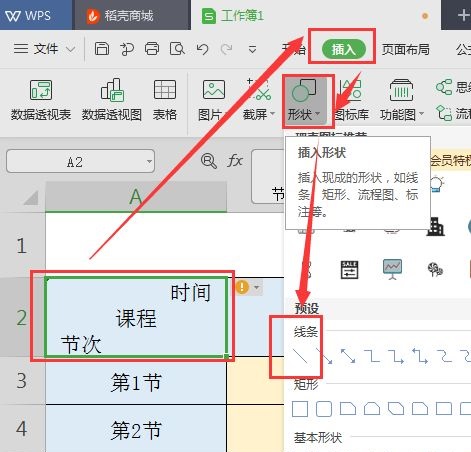Image resolution: width=471 pixels, height=452 pixels.
Task: Select the 表格 table icon
Action: 165,100
